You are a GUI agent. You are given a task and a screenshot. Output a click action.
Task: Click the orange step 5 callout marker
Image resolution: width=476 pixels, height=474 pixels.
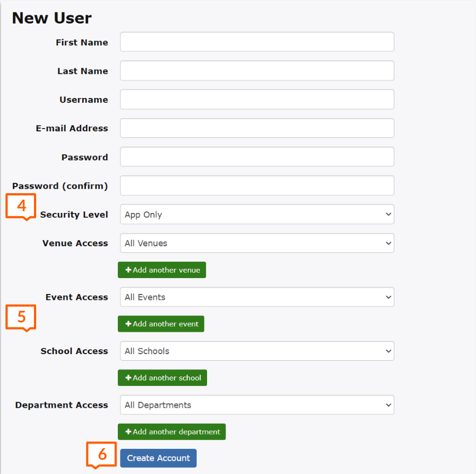pyautogui.click(x=21, y=317)
